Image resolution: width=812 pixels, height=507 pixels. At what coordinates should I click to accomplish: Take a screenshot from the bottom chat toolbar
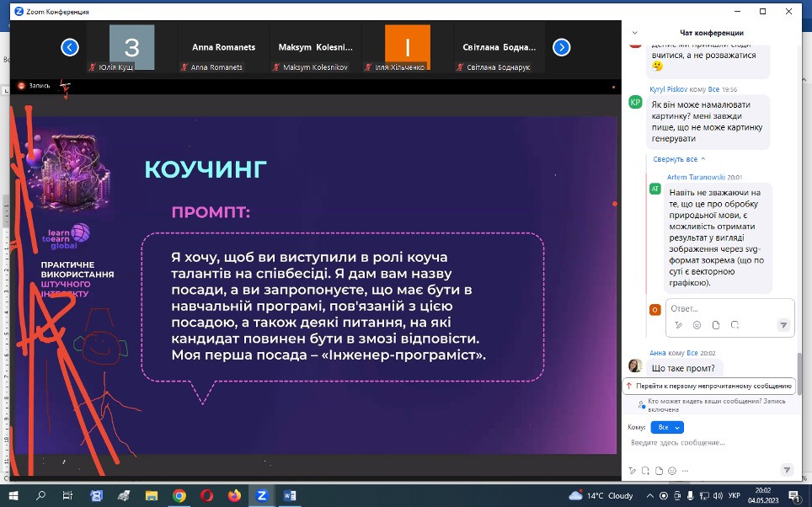645,471
